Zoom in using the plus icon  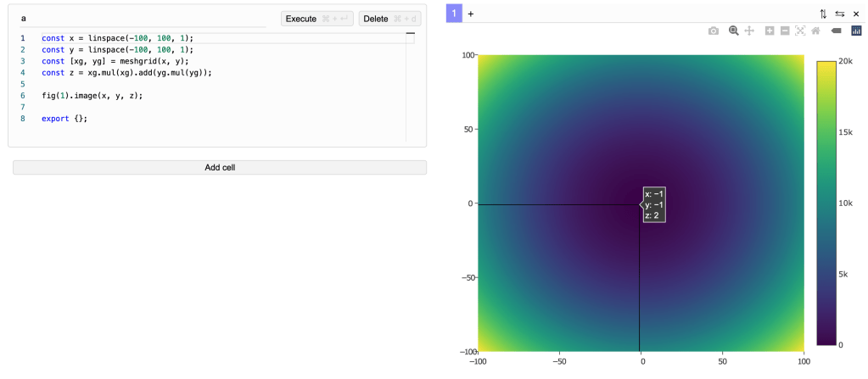(770, 31)
